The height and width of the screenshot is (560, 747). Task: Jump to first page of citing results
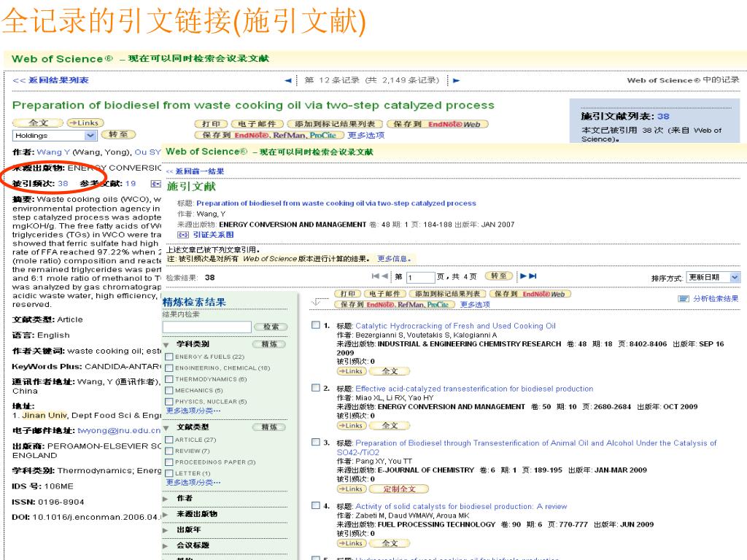376,276
